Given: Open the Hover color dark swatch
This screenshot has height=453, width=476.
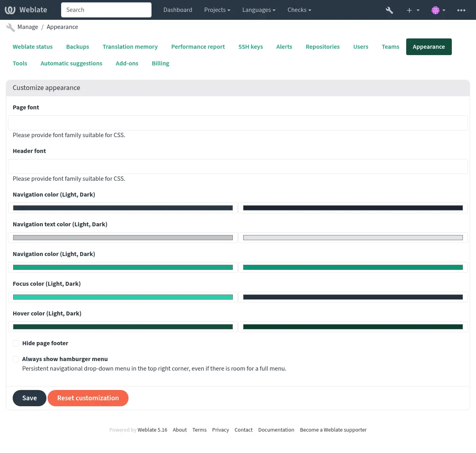Looking at the screenshot, I should coord(353,327).
